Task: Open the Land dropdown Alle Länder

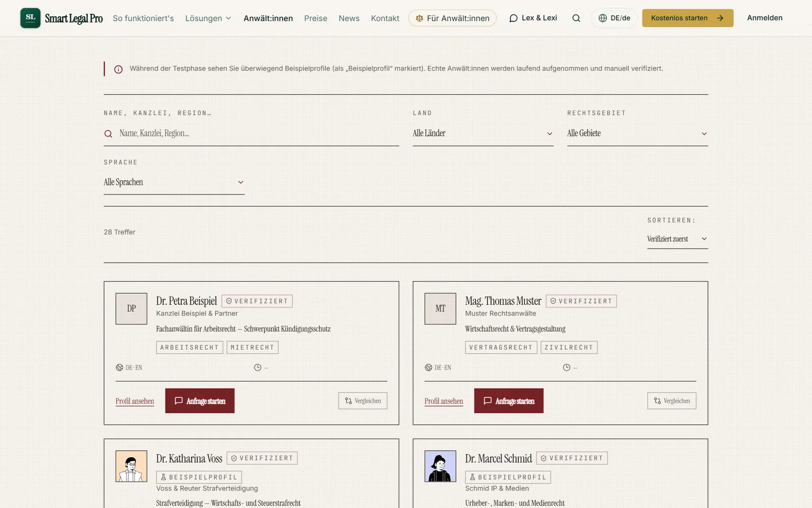Action: pos(483,134)
